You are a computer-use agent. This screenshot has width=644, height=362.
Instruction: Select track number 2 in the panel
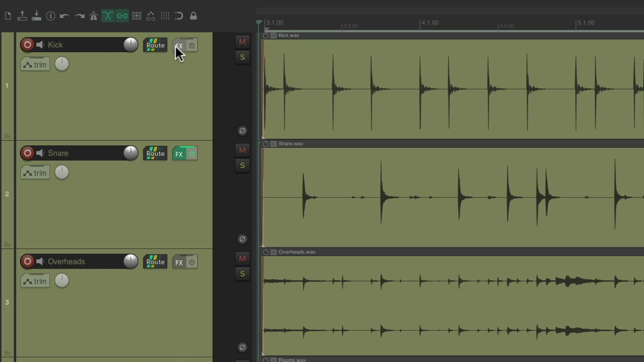[x=7, y=194]
